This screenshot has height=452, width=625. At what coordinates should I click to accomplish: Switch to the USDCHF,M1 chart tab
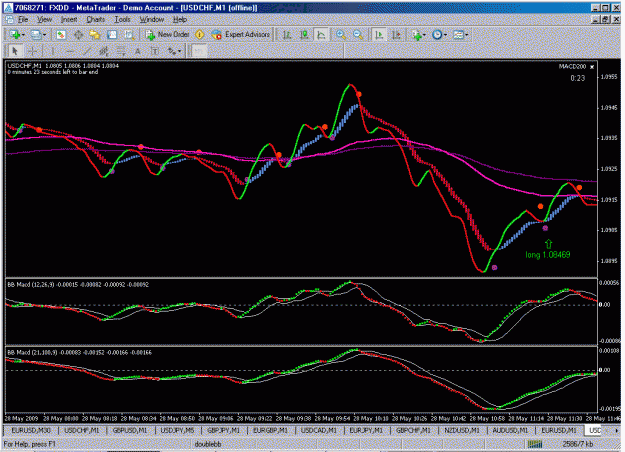coord(81,430)
